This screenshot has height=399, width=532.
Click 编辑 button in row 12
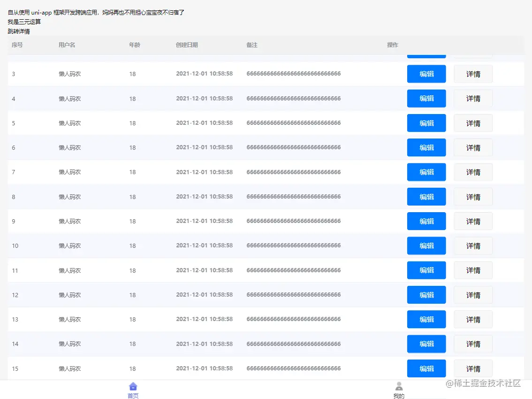(x=426, y=295)
